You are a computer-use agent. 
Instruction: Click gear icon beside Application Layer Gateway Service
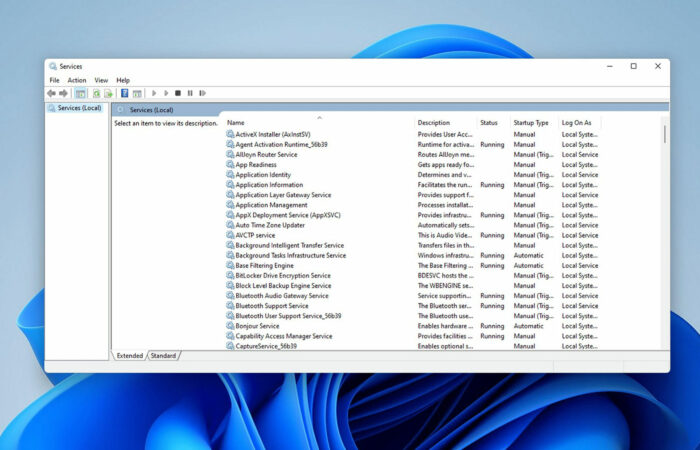click(x=230, y=195)
